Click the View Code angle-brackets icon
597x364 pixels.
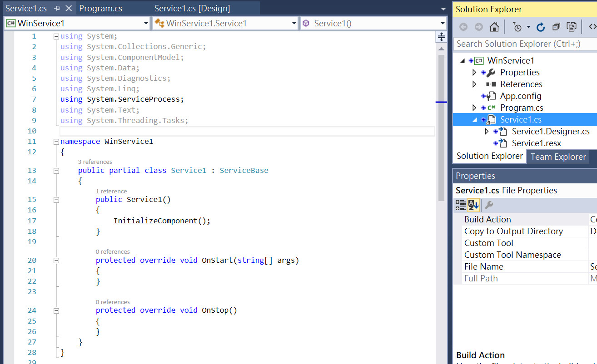tap(592, 27)
